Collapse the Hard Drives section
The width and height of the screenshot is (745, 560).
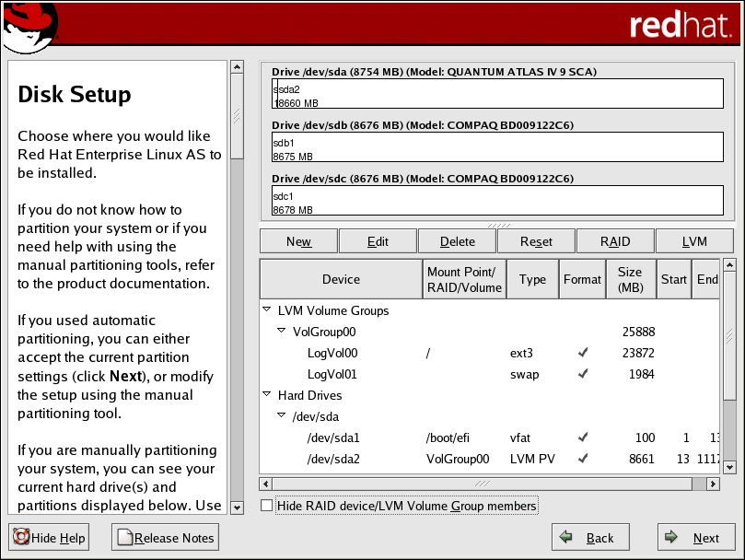coord(268,395)
